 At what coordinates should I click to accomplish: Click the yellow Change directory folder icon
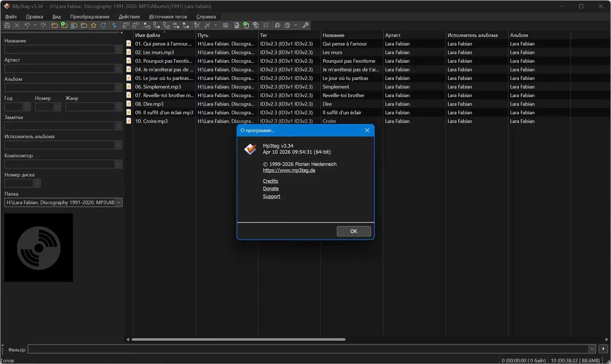pyautogui.click(x=55, y=25)
